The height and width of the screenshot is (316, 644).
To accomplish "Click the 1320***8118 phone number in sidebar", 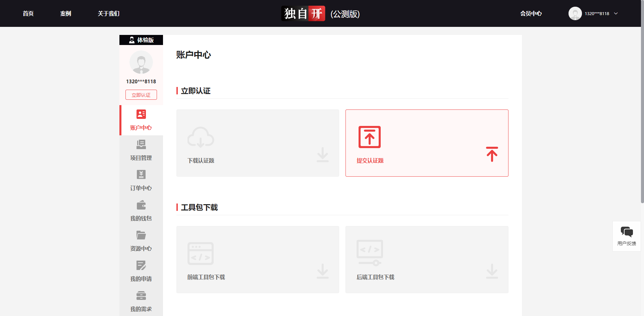I will coord(141,81).
